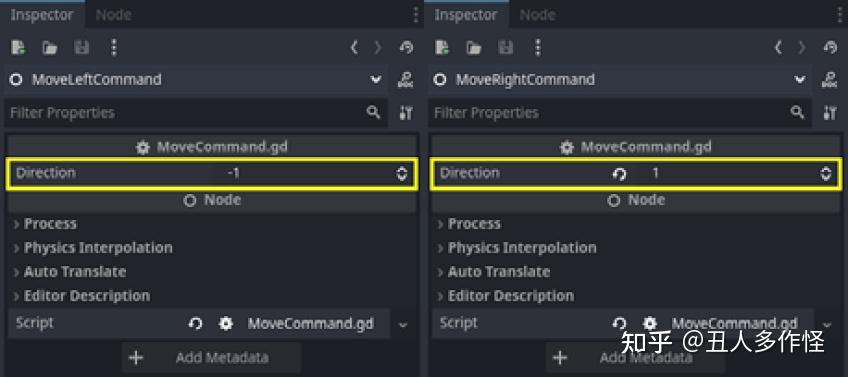Revert Script property in MoveLeftCommand inspector
Viewport: 848px width, 377px height.
[195, 323]
